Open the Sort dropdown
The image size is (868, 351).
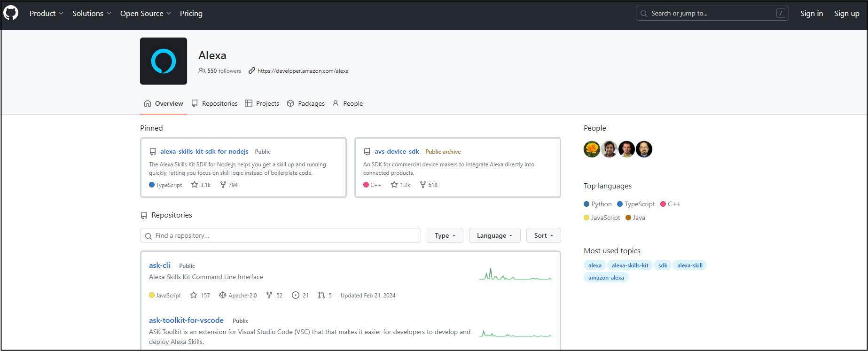[x=543, y=235]
